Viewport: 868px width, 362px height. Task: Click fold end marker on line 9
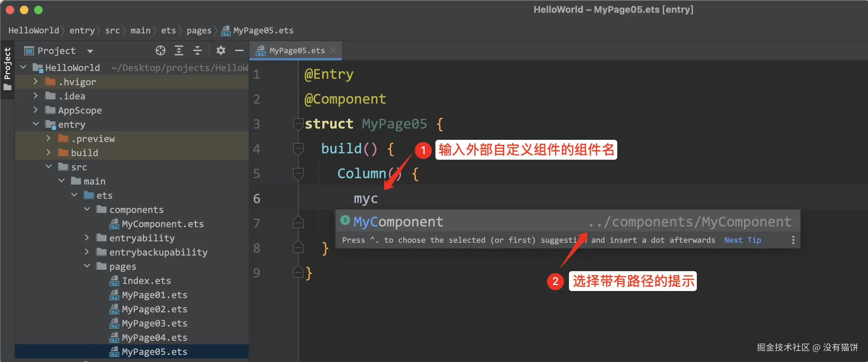[298, 272]
